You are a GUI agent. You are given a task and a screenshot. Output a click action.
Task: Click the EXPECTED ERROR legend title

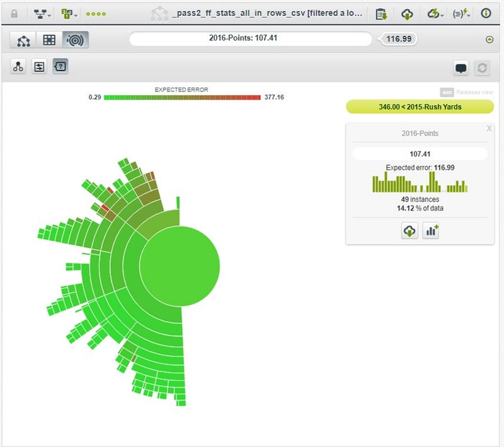point(181,90)
